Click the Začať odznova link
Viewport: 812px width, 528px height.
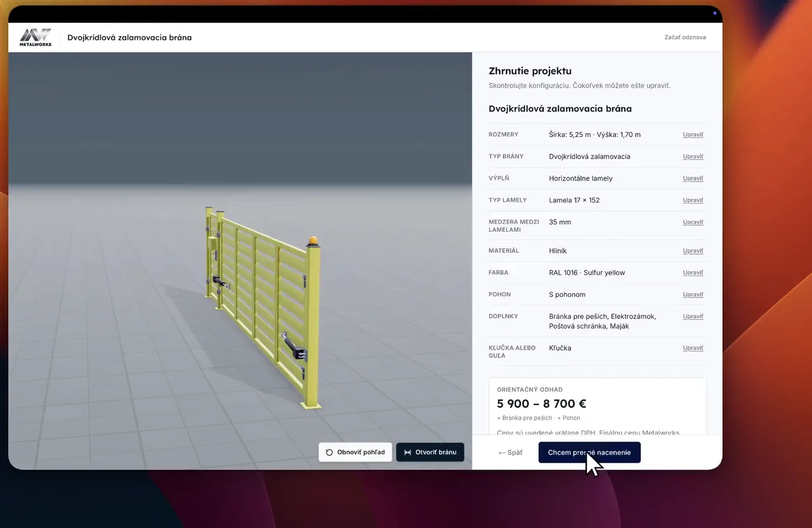[685, 37]
